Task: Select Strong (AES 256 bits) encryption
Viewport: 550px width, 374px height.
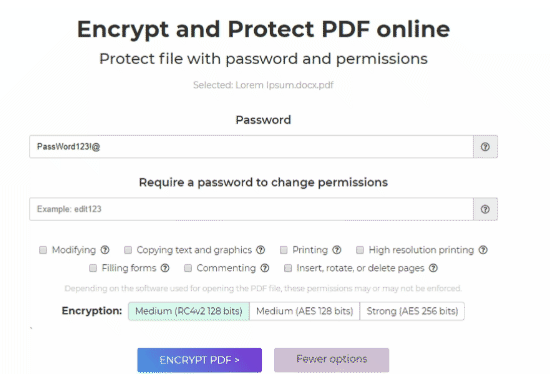Action: [x=412, y=311]
